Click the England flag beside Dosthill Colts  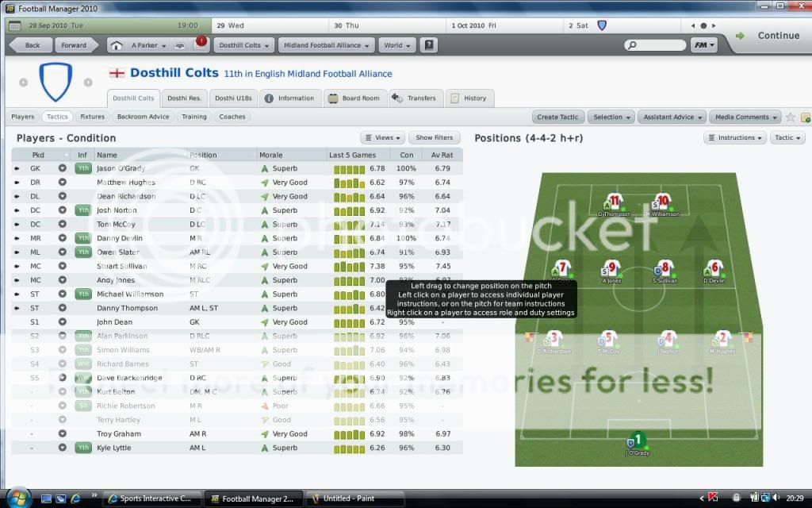tap(117, 72)
